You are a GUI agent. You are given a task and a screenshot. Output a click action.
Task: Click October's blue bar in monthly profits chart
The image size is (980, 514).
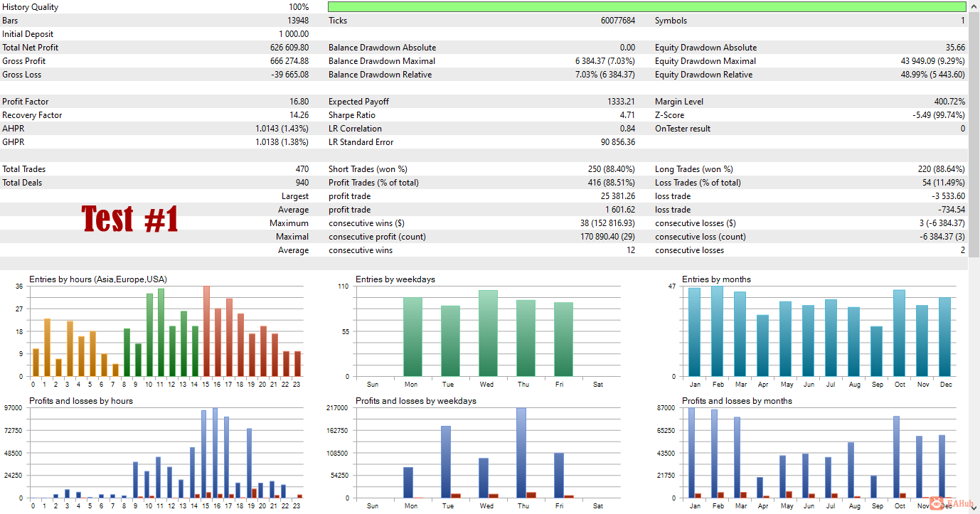[897, 456]
